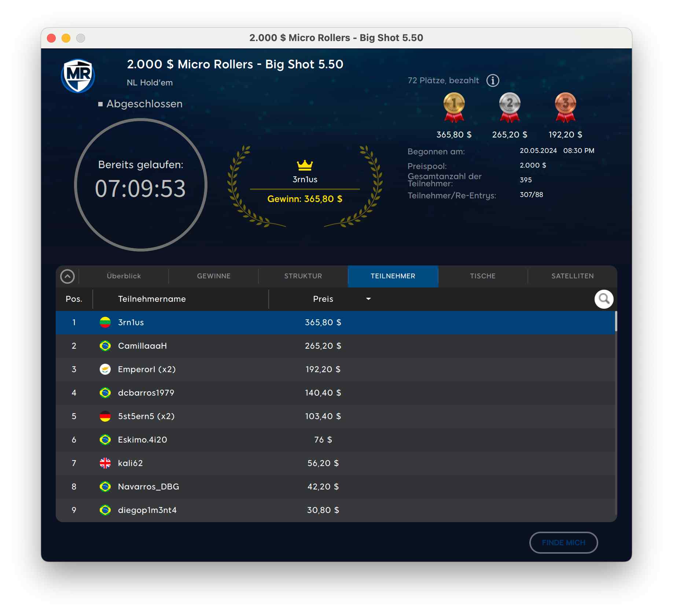This screenshot has height=616, width=673.
Task: Switch to the GEWINNE tab
Action: click(x=214, y=276)
